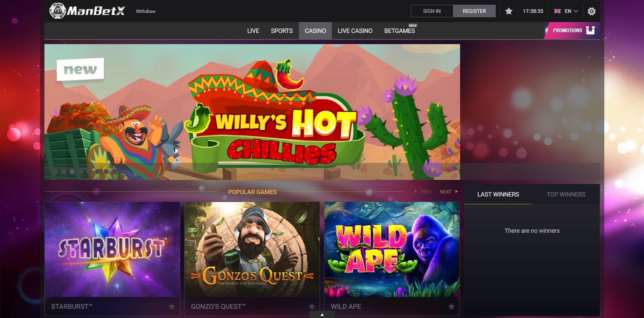The image size is (644, 318).
Task: Click the GONZO'S QUEST™ game title text
Action: point(218,306)
